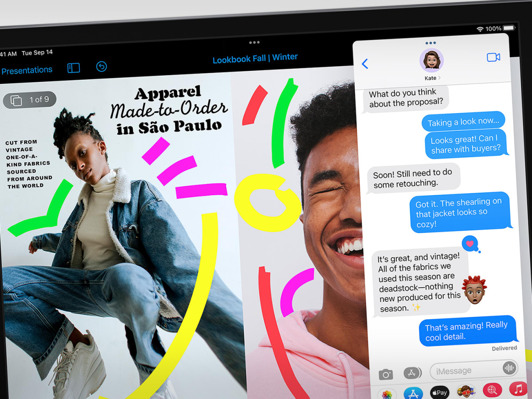Open App Store in iMessage drawer
Screen dimensions: 532x399
(414, 393)
